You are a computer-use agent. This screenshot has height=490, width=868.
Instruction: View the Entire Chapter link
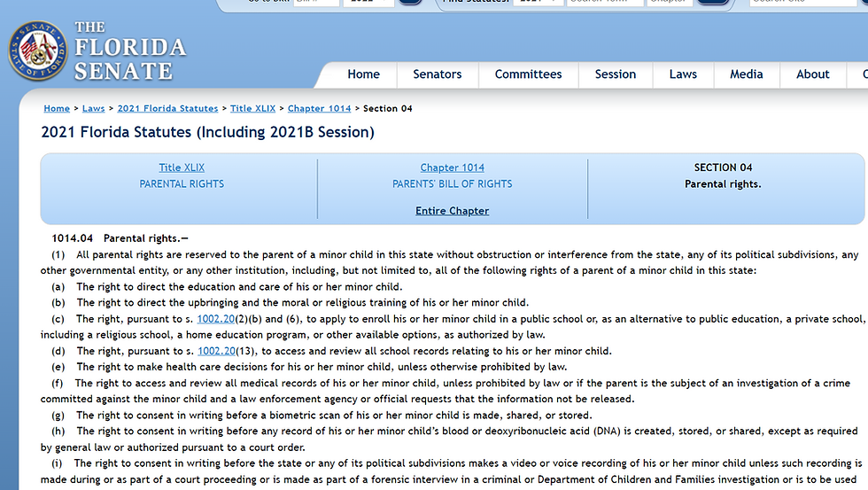[453, 211]
